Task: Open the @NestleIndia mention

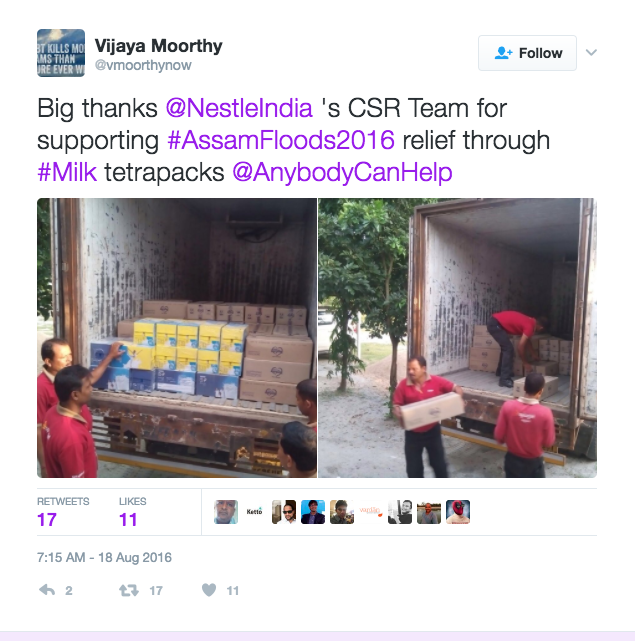Action: (239, 108)
